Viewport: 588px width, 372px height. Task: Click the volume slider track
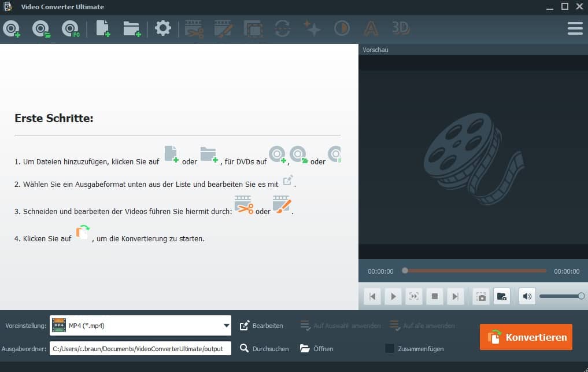pos(560,296)
